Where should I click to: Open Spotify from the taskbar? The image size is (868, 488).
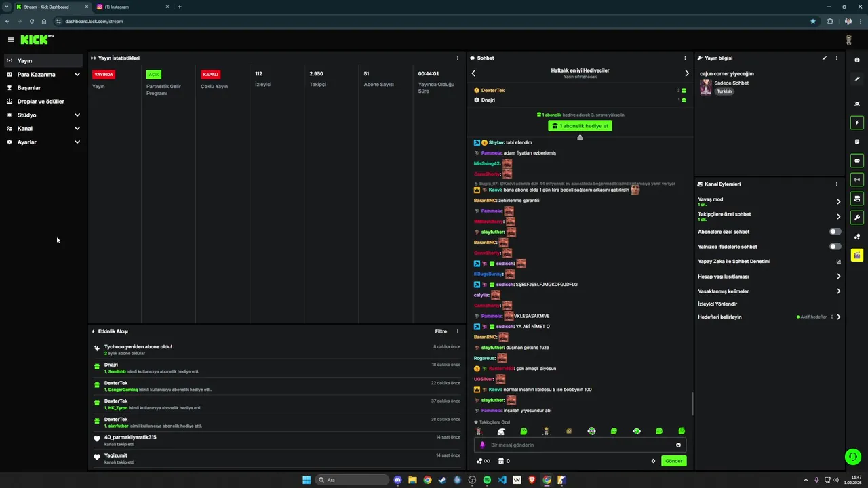click(487, 480)
